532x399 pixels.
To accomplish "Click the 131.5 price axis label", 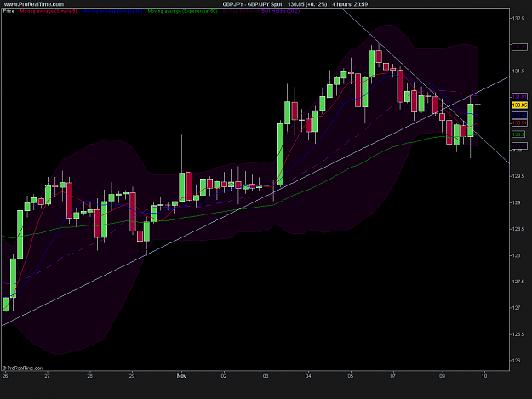I will tap(518, 71).
